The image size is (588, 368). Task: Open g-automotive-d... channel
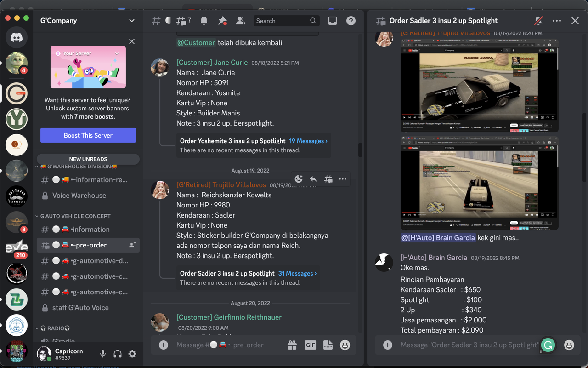click(x=88, y=261)
